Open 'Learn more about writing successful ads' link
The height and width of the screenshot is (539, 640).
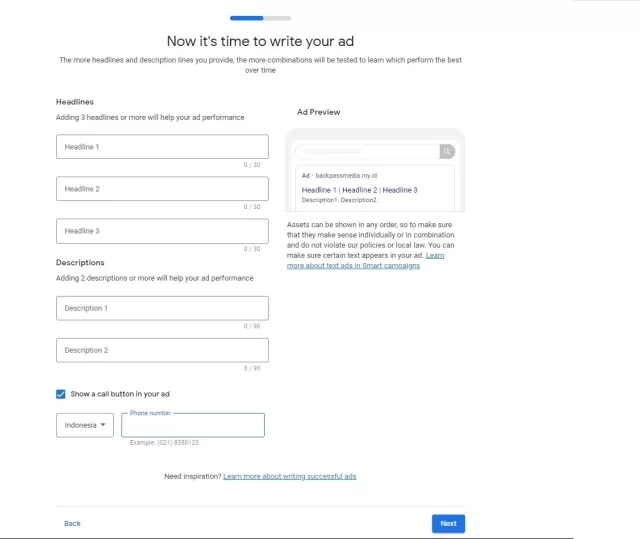point(289,476)
